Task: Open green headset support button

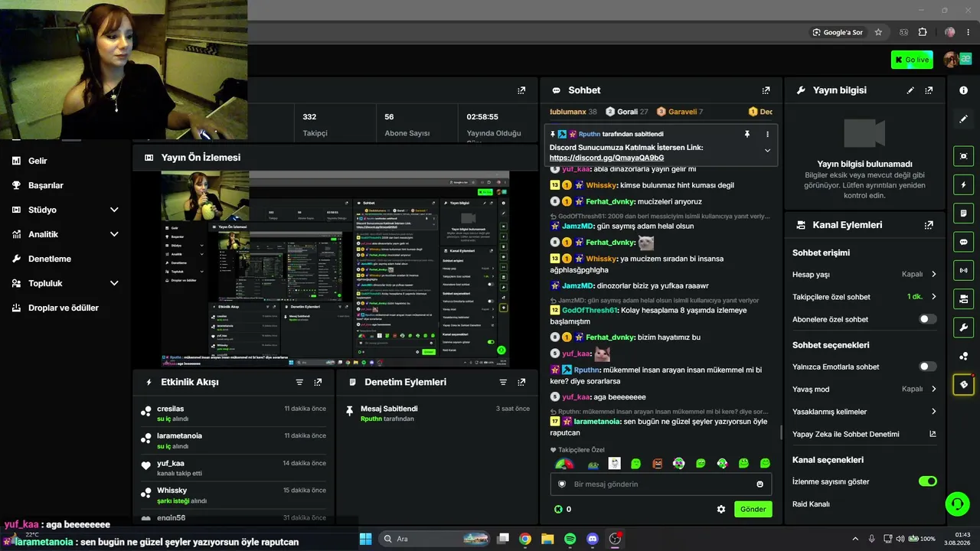Action: tap(957, 504)
